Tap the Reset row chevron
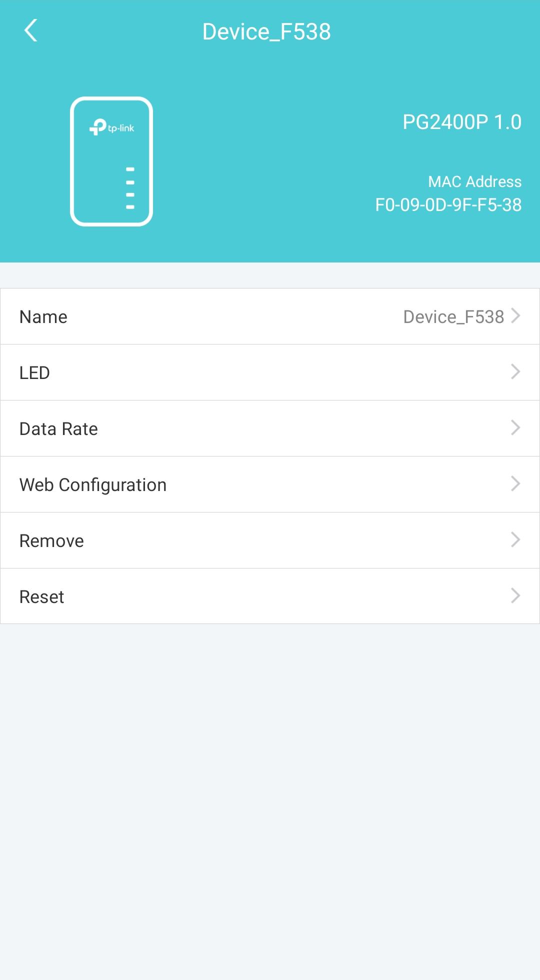Screen dimensions: 540x980 [516, 596]
